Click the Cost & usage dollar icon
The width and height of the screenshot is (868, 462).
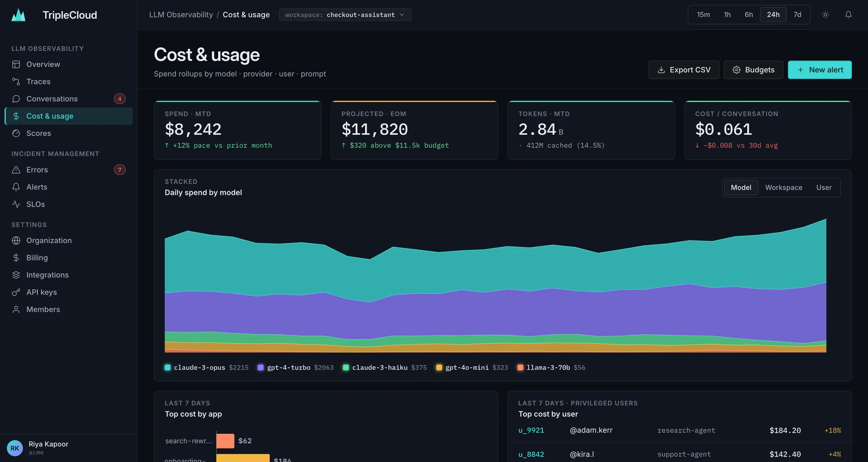pos(16,116)
